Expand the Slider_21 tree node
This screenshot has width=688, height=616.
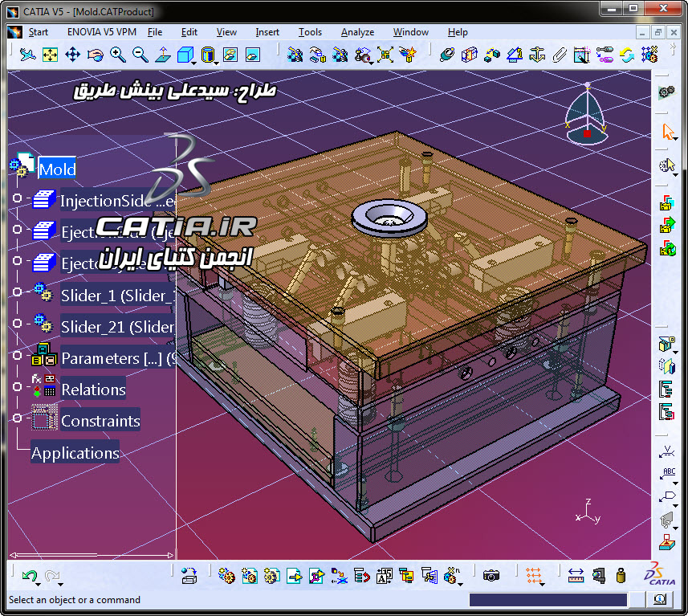[x=17, y=323]
